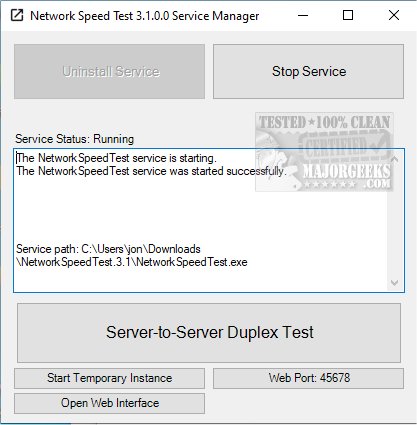Stop the running service
Screen dimensions: 417x425
click(x=308, y=71)
